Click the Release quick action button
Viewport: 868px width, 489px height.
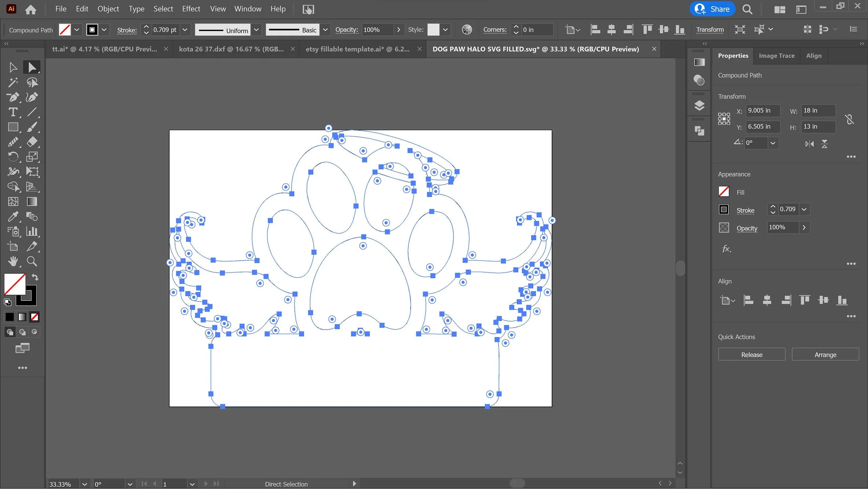pos(751,354)
